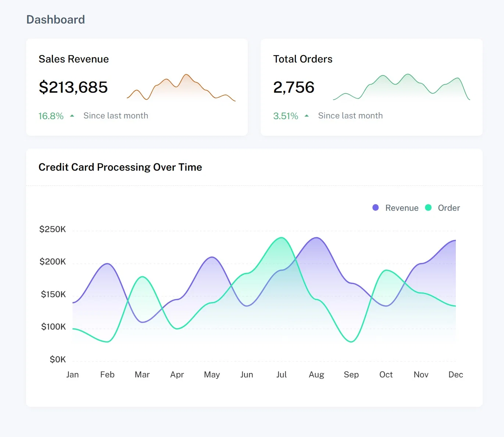Select the Jan label on x-axis
Screen dimensions: 504x437
(72, 374)
